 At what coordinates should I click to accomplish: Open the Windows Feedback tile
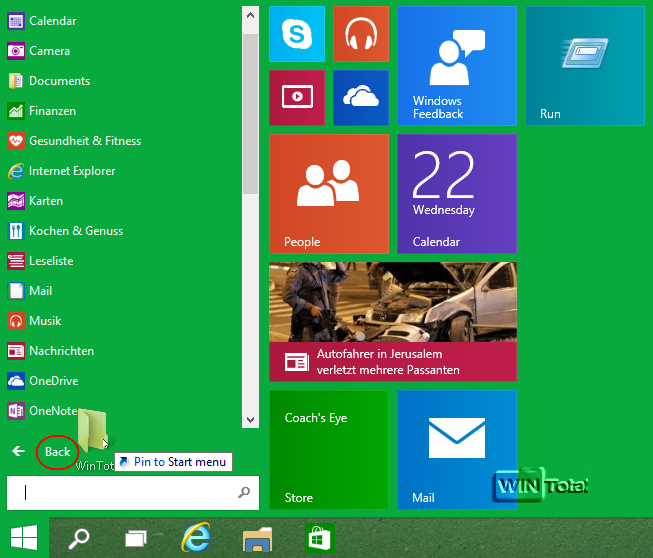coord(457,65)
